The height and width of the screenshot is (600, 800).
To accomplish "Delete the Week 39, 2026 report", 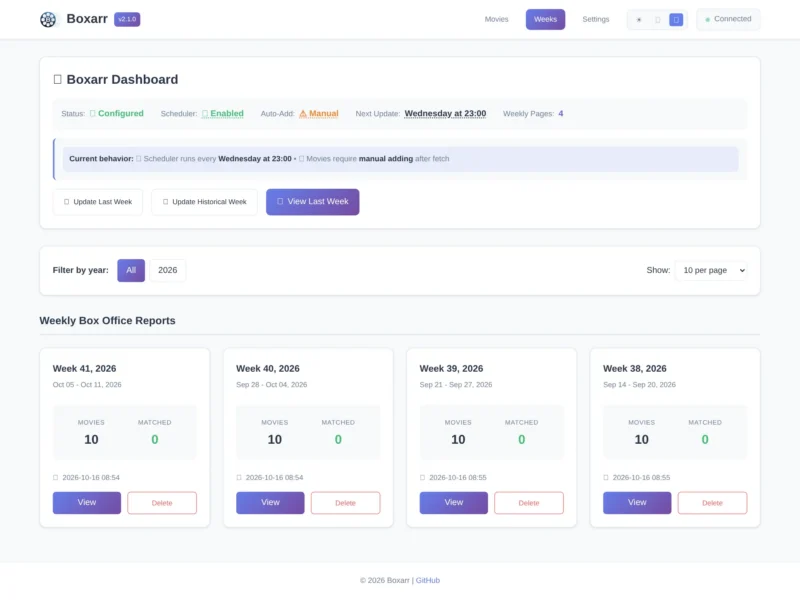I will click(529, 503).
